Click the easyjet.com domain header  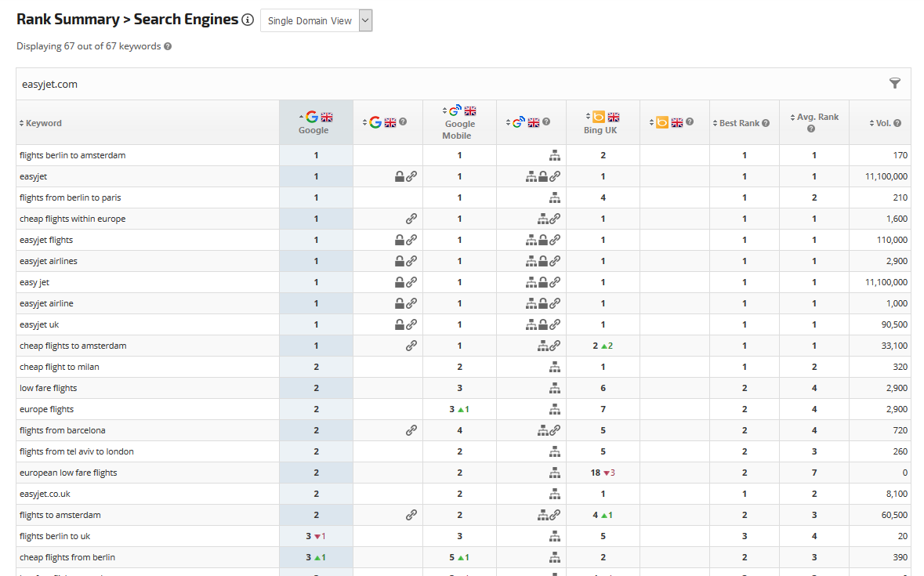[x=49, y=84]
